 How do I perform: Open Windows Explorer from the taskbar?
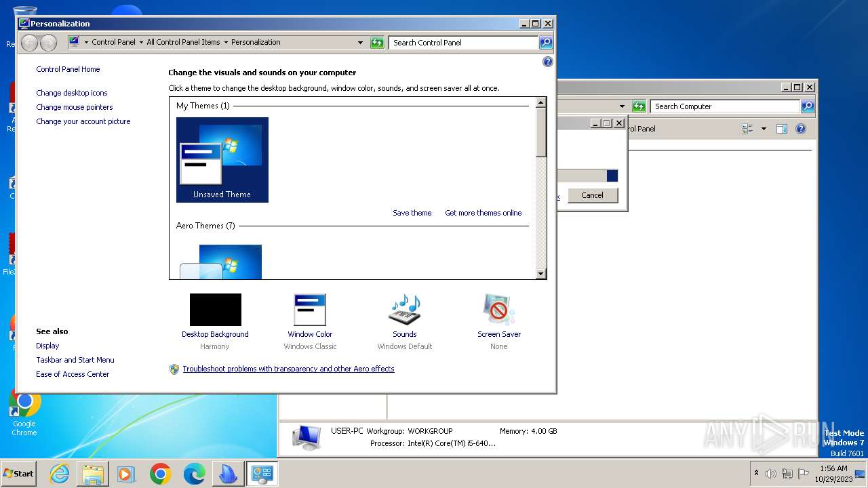coord(93,474)
